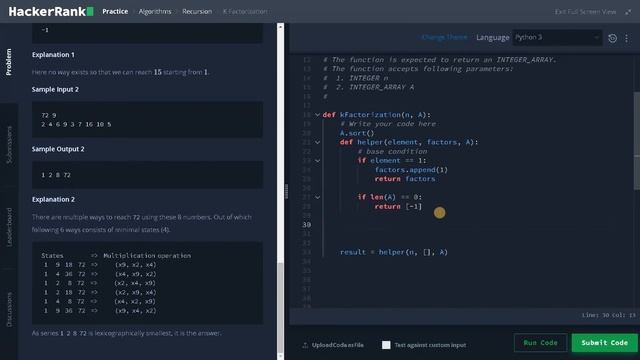
Task: Click the 'A.sort()' code line
Action: [x=357, y=133]
